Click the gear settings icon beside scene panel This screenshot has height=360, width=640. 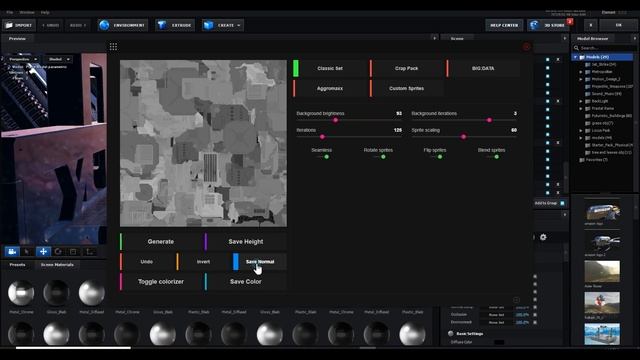543,237
